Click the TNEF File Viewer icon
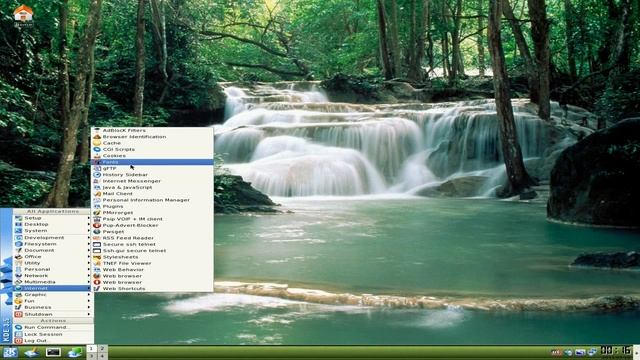This screenshot has width=640, height=360. (x=97, y=263)
